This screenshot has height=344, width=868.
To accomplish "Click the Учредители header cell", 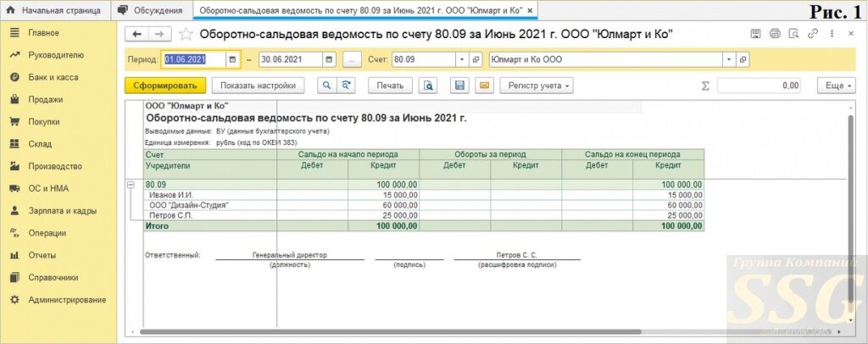I will [x=210, y=169].
